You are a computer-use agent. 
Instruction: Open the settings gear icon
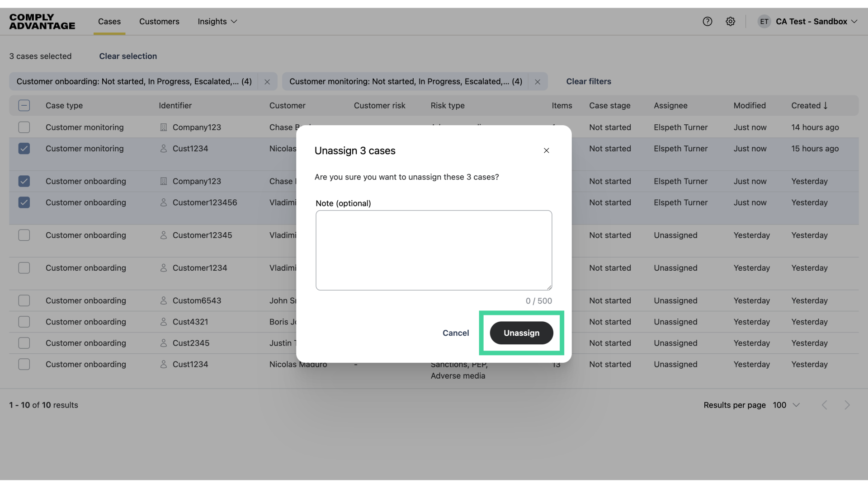click(x=730, y=21)
